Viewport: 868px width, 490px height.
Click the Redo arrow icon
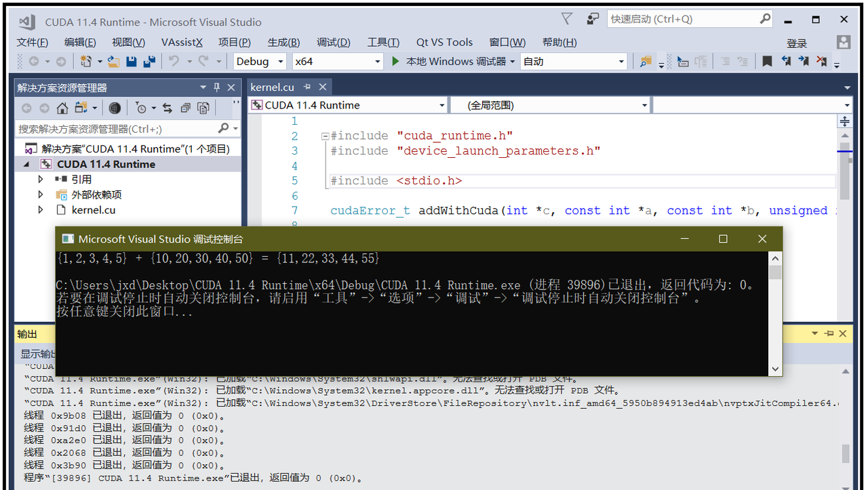tap(203, 62)
